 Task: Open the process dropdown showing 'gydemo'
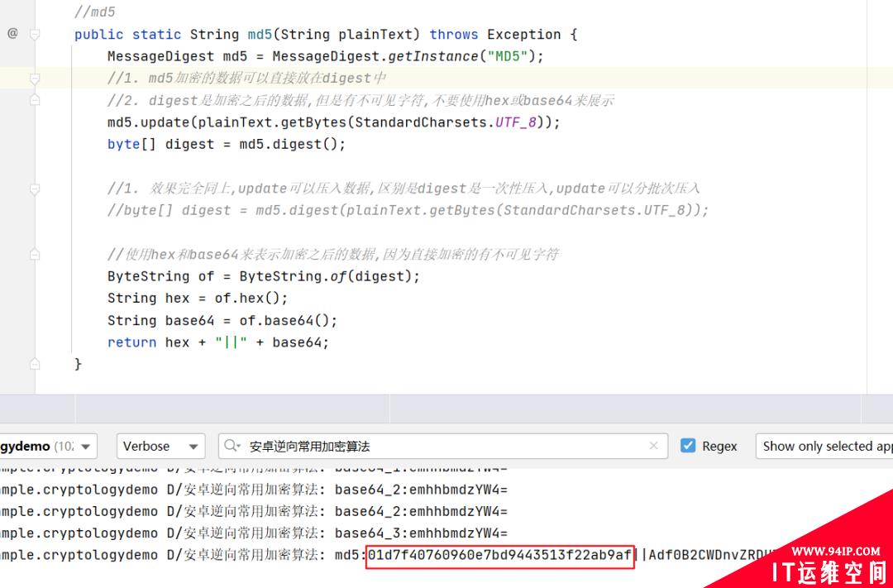[x=48, y=446]
